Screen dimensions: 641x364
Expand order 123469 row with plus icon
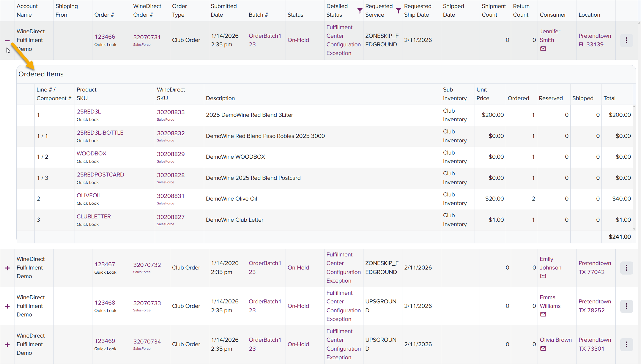(x=7, y=344)
